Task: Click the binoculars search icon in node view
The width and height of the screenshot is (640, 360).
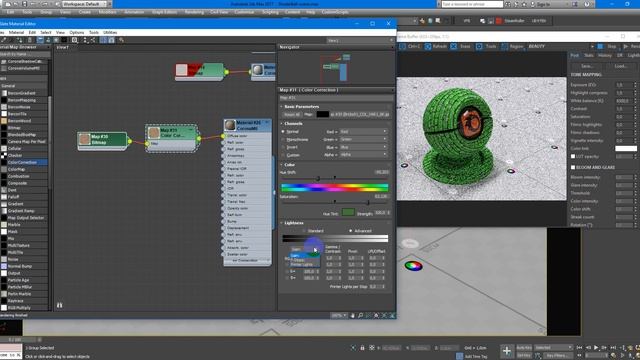Action: pos(60,305)
